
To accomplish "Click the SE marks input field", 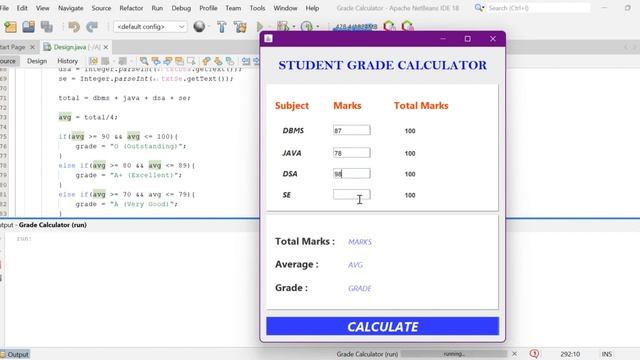I will pyautogui.click(x=351, y=194).
